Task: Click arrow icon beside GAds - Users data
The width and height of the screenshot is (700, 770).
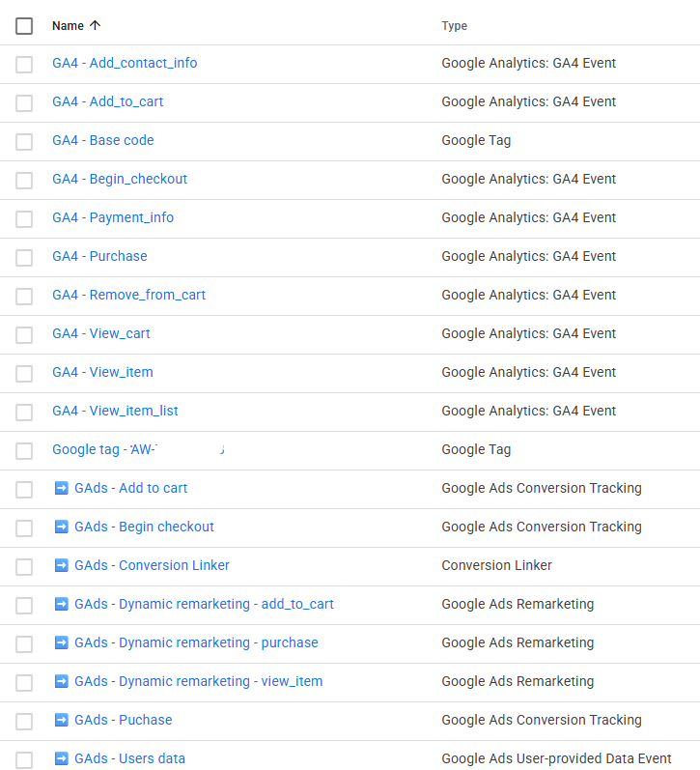Action: [x=62, y=758]
